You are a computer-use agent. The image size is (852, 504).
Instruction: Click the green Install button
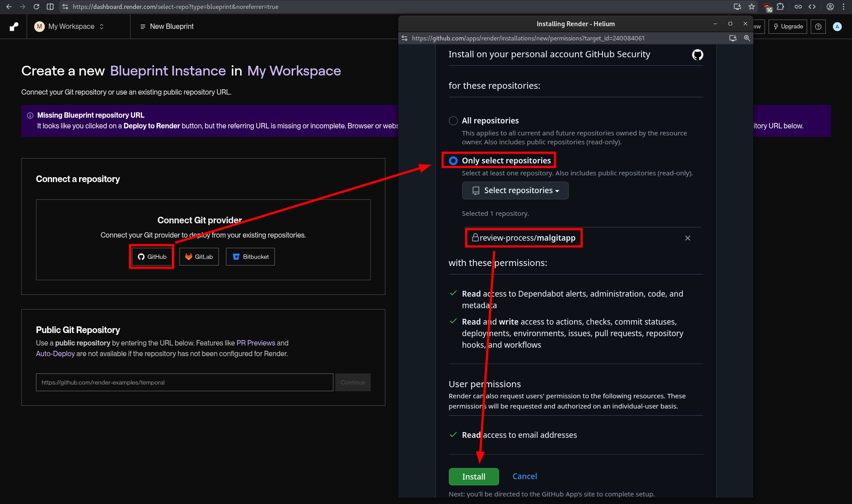(x=473, y=476)
